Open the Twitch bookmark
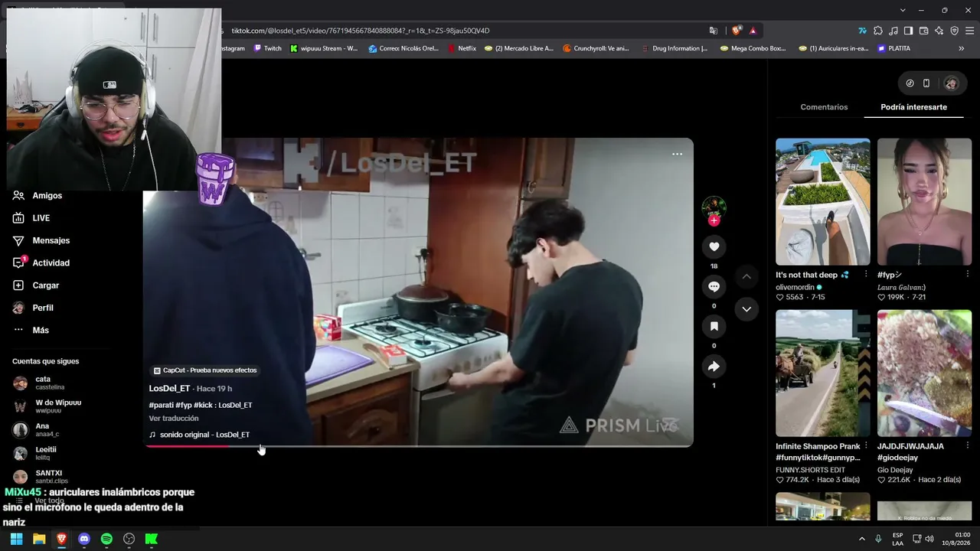 [x=267, y=48]
